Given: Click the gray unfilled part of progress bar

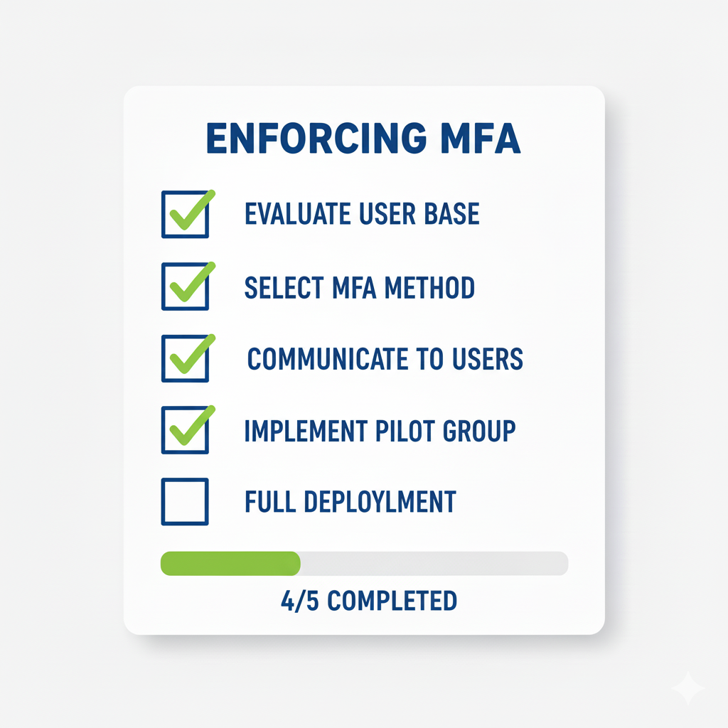Looking at the screenshot, I should 434,563.
